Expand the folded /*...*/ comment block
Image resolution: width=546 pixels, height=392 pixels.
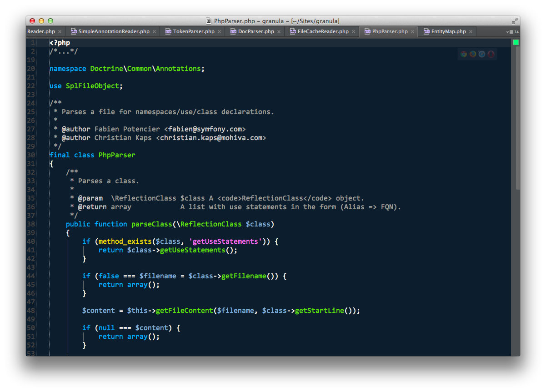[64, 51]
